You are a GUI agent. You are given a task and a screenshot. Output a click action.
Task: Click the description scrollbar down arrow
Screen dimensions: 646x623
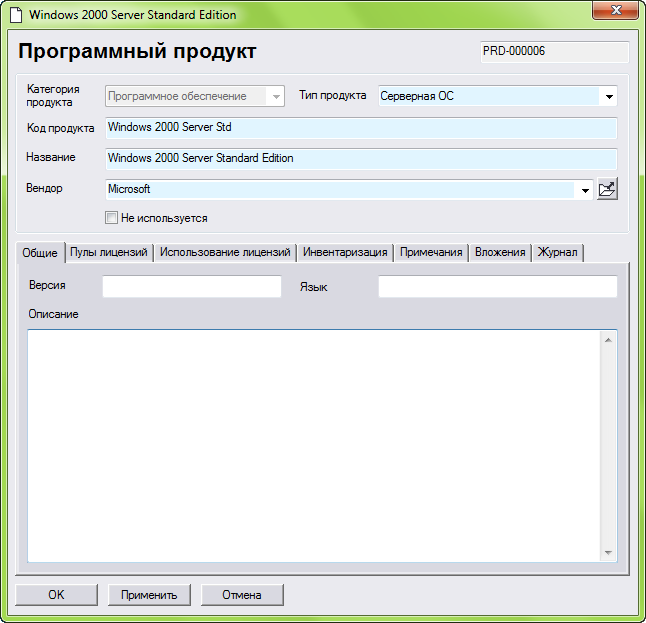[608, 553]
